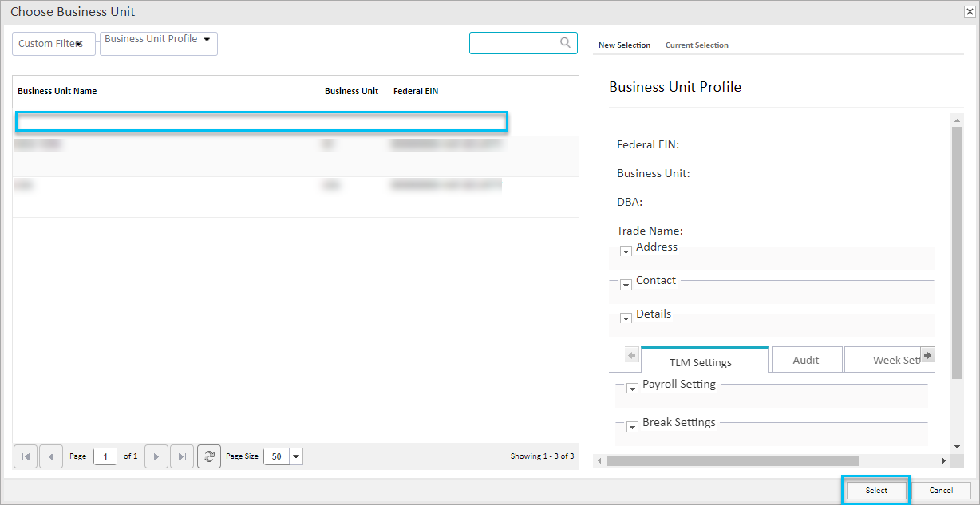Click the Select button

[x=876, y=491]
